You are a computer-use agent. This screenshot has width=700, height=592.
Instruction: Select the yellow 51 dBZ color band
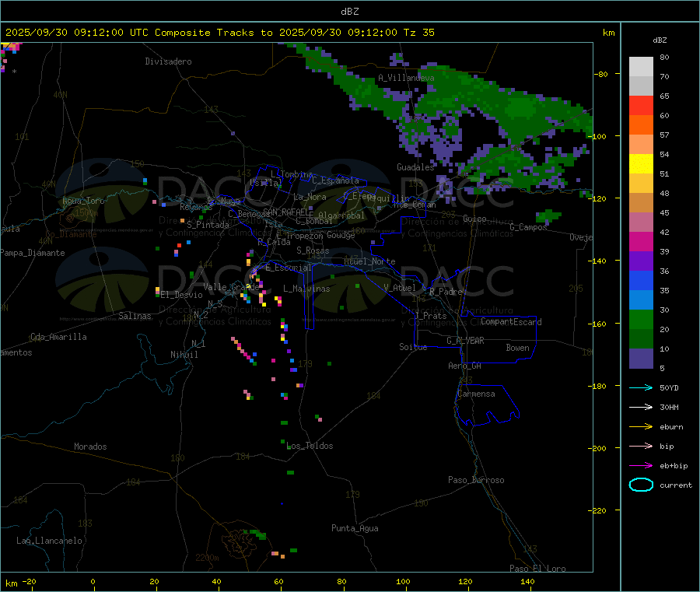tap(641, 164)
